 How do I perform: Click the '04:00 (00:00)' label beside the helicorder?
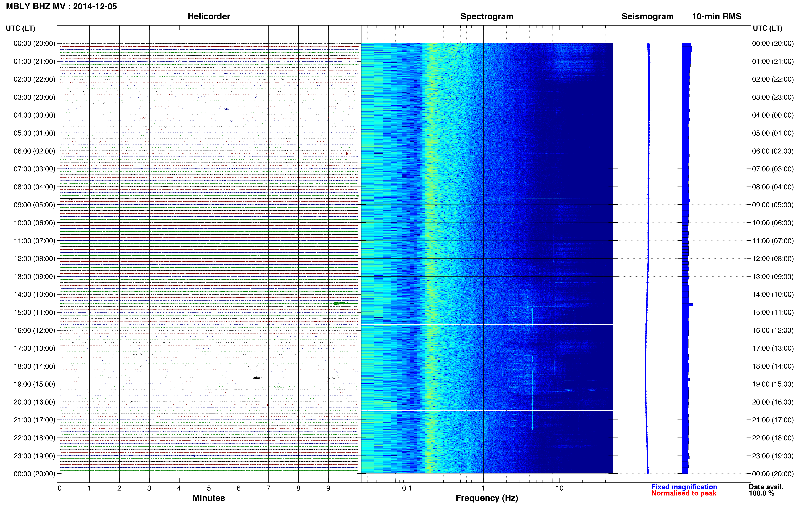pos(34,115)
